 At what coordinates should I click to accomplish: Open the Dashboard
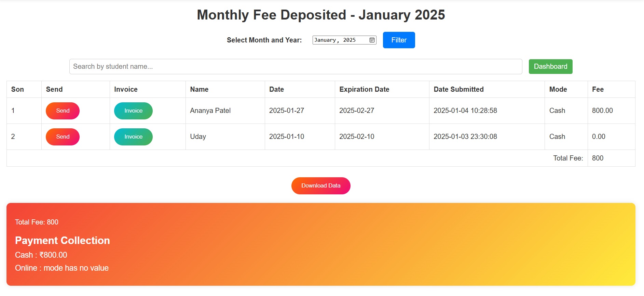[550, 66]
